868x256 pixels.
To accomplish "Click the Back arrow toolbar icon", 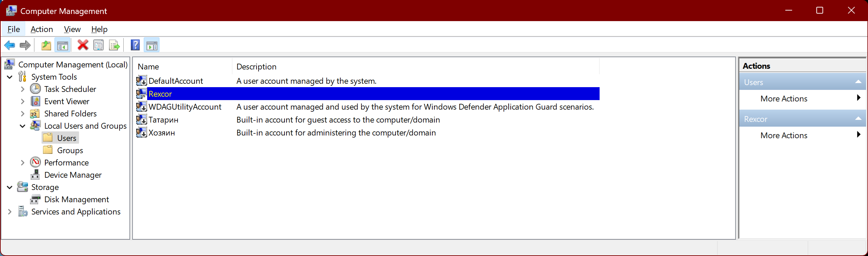I will point(10,45).
